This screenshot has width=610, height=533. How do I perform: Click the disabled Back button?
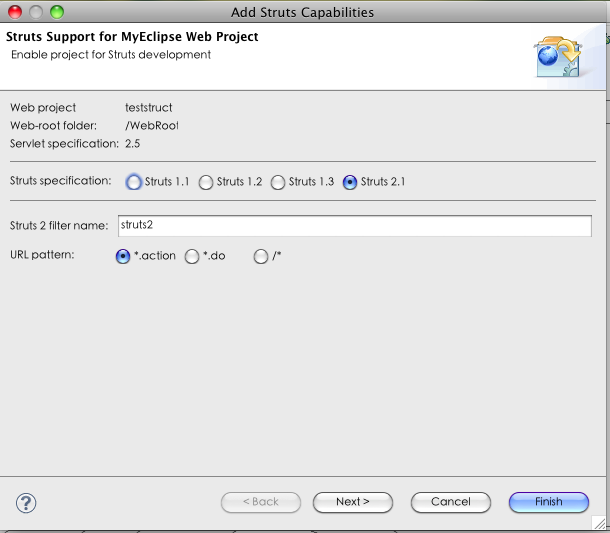click(261, 502)
